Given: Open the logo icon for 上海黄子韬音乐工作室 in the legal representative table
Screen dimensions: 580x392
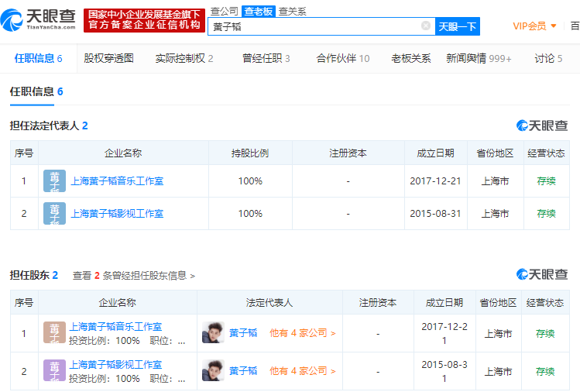Looking at the screenshot, I should (x=54, y=181).
